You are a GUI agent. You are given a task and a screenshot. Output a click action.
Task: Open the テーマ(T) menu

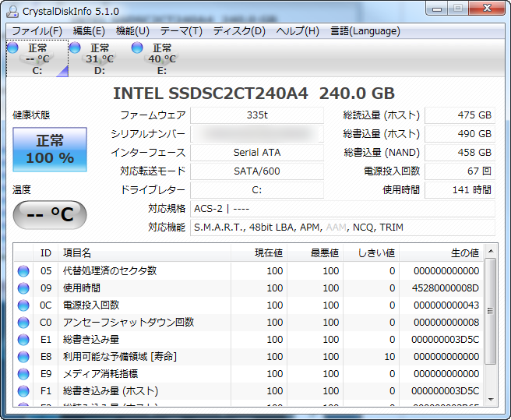click(x=181, y=31)
